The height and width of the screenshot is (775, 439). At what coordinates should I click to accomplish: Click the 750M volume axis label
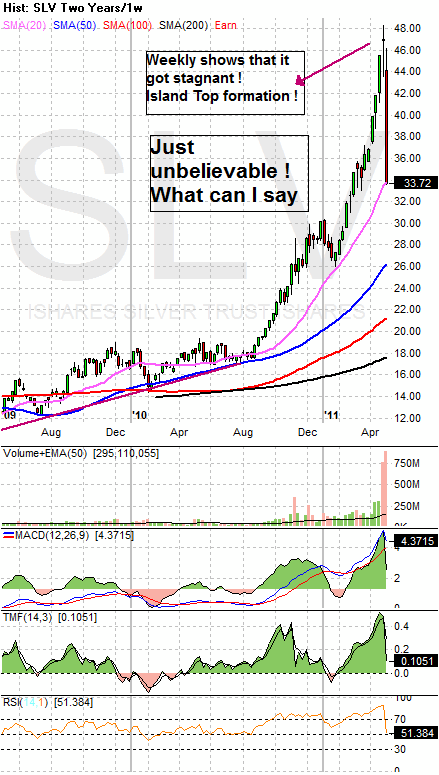(x=408, y=463)
